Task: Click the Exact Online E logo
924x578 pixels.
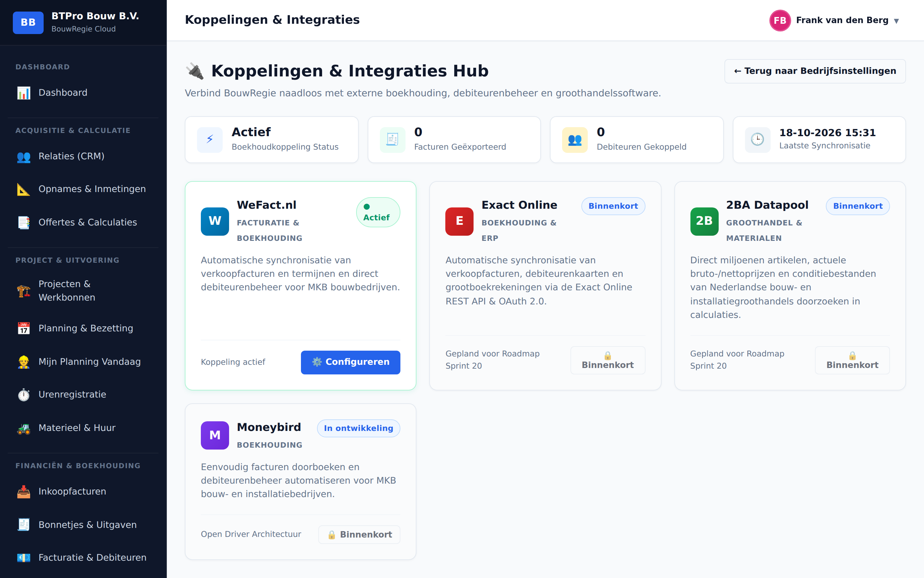Action: (x=459, y=221)
